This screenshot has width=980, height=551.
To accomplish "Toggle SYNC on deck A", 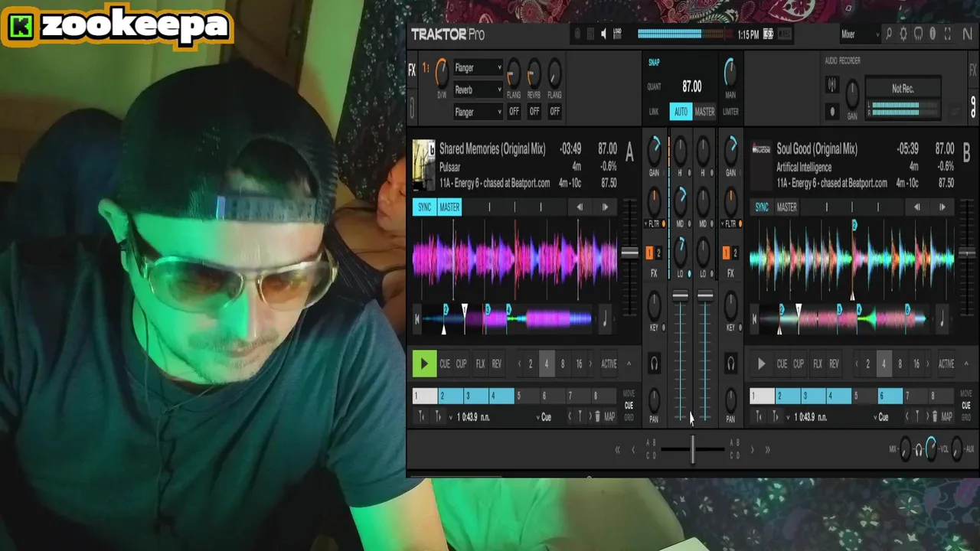I will pyautogui.click(x=424, y=207).
